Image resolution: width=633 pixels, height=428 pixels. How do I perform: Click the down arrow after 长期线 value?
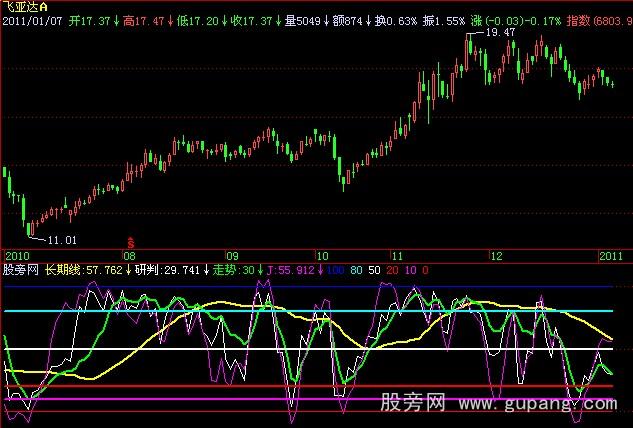[x=129, y=269]
